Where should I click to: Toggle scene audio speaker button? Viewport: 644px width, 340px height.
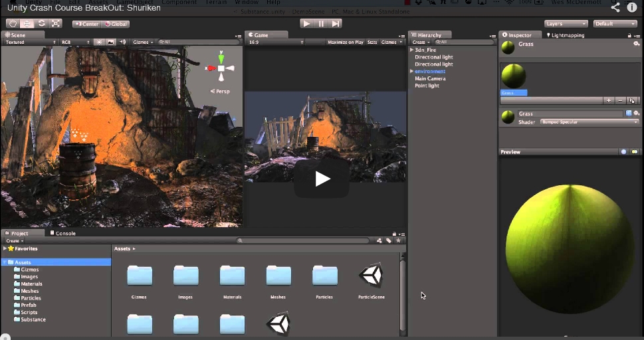[122, 42]
